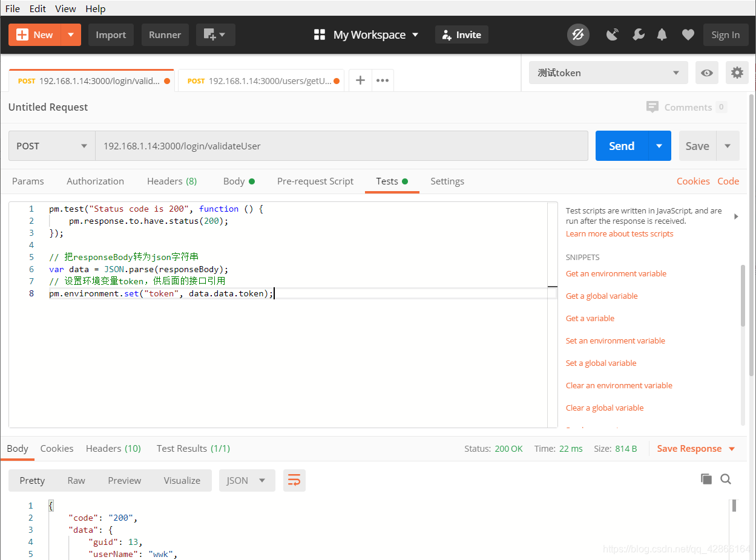The width and height of the screenshot is (756, 560).
Task: Open the Cookies link beside Code
Action: click(693, 181)
